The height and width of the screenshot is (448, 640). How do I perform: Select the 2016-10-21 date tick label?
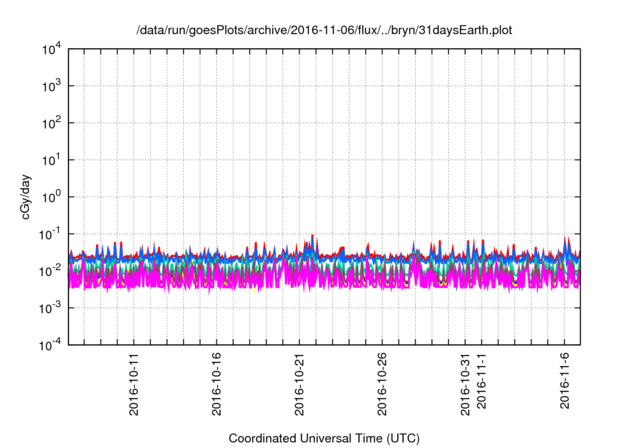(x=300, y=381)
